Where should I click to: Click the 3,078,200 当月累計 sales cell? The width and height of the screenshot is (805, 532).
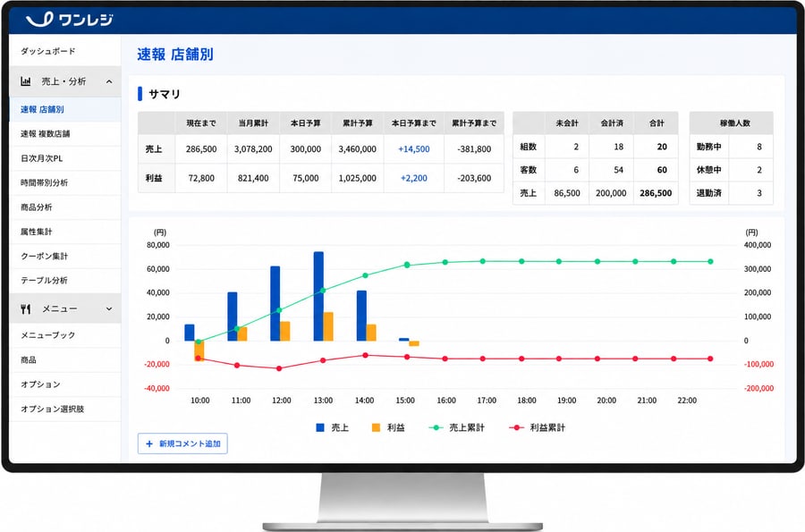pos(253,149)
